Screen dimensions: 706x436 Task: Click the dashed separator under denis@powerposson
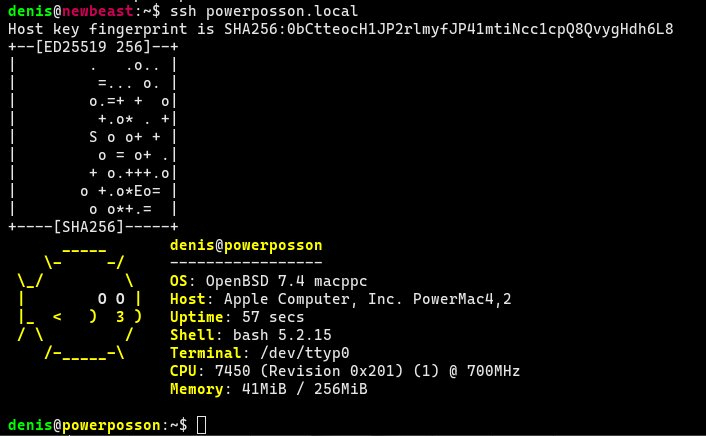coord(246,263)
